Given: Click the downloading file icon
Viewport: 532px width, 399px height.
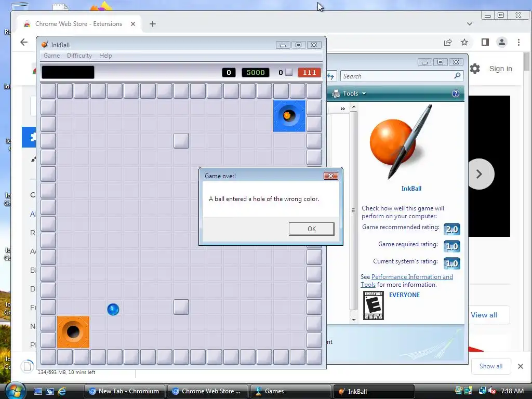Looking at the screenshot, I should (28, 366).
